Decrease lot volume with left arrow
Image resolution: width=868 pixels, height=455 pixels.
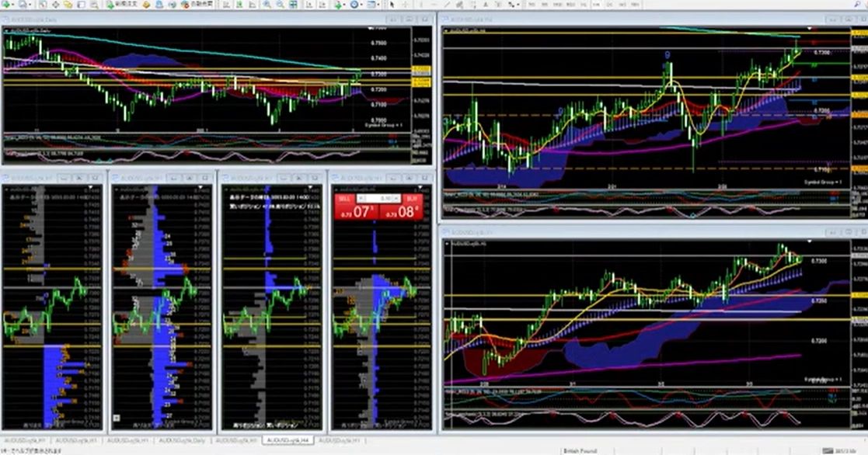point(361,198)
